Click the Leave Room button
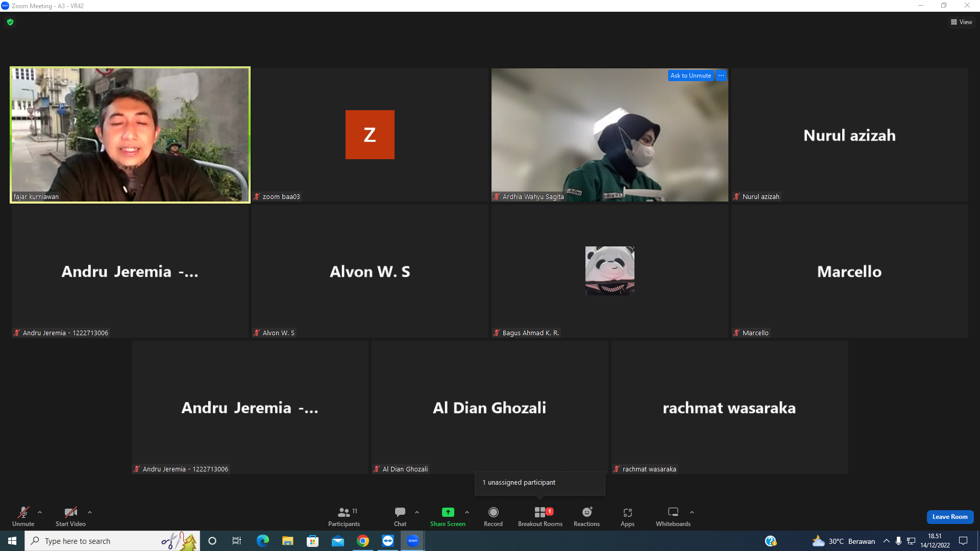 tap(950, 517)
